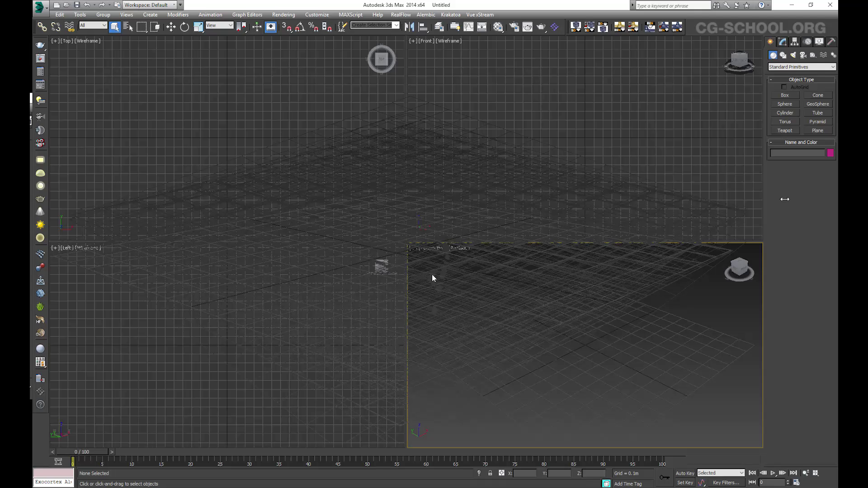The image size is (868, 488).
Task: Open the Graph Editors menu
Action: [x=247, y=15]
